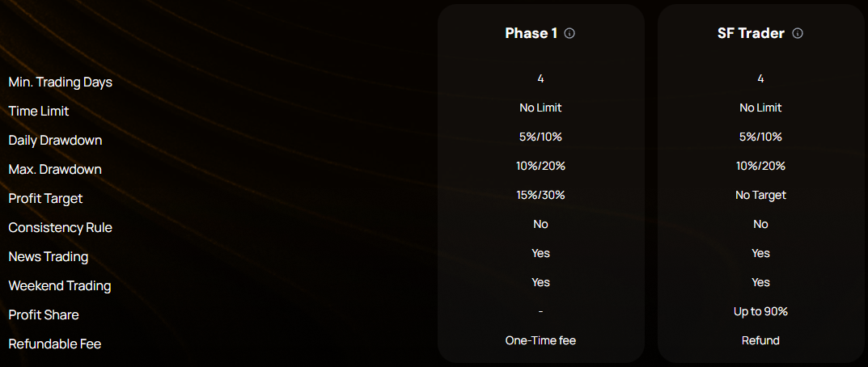Click the Consistency Rule row label
The width and height of the screenshot is (868, 367).
[x=61, y=228]
